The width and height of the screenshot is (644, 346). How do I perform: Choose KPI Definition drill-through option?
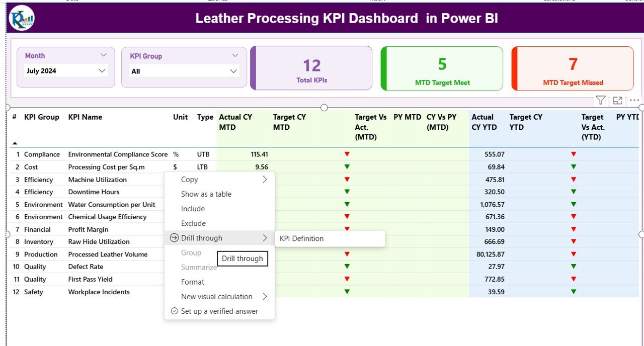(301, 238)
